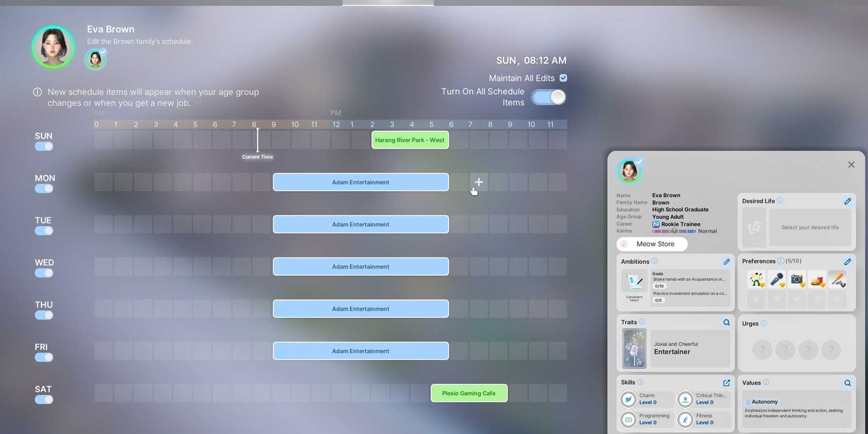Click the Values magnifier icon

(847, 383)
